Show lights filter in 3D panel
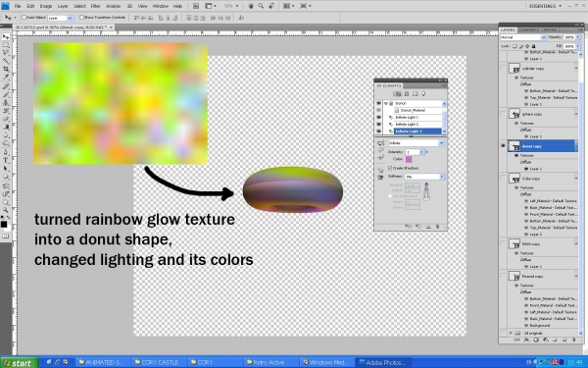The height and width of the screenshot is (368, 588). [423, 94]
